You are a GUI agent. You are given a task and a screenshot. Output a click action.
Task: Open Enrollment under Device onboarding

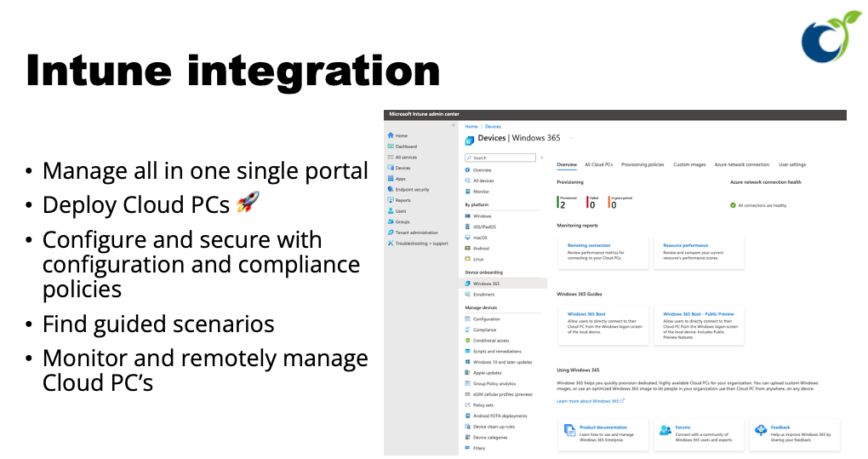tap(480, 295)
